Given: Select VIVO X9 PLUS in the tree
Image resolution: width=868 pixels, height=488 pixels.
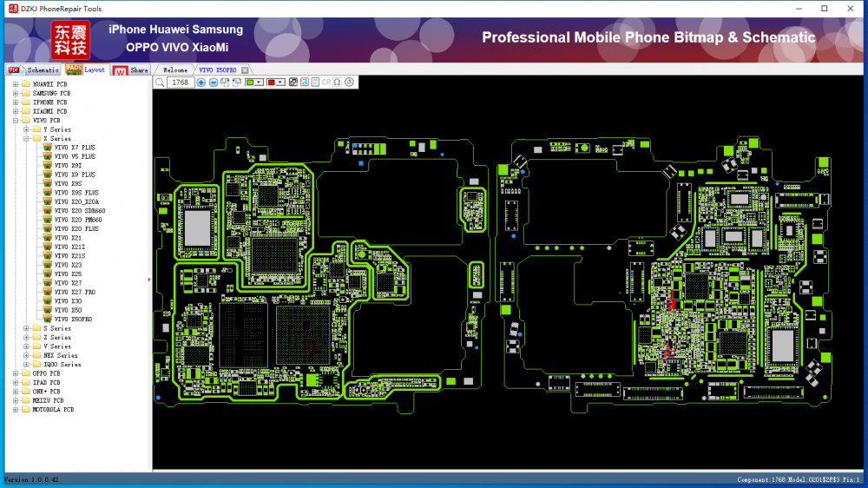Looking at the screenshot, I should point(75,175).
